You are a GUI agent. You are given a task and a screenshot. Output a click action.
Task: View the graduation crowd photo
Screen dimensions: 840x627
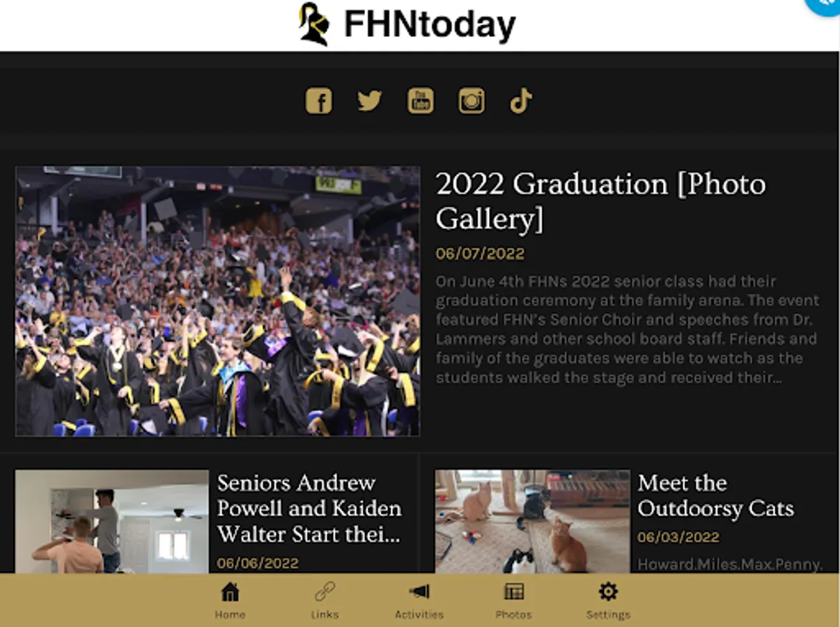pyautogui.click(x=217, y=301)
